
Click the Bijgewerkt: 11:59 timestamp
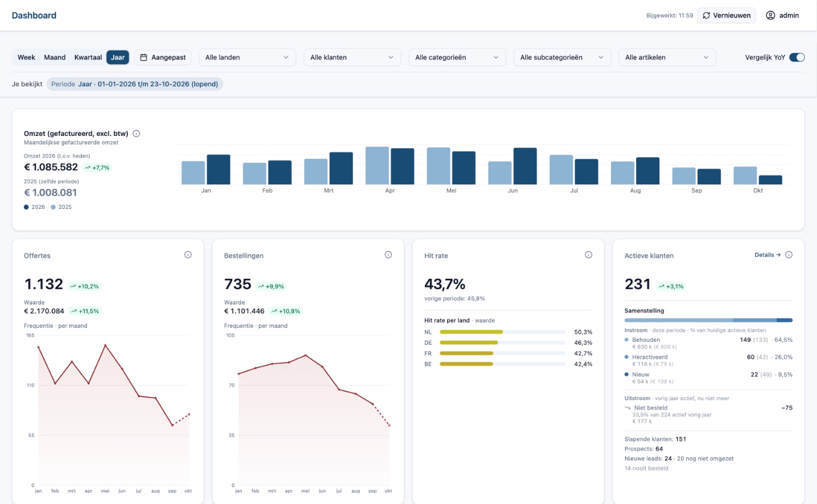[669, 16]
